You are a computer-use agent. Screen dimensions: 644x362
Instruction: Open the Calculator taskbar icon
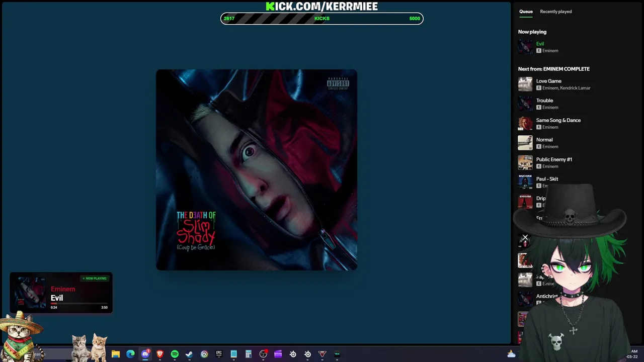[x=248, y=354]
